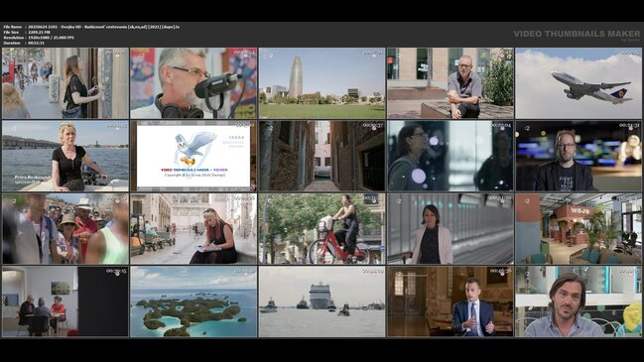Click the File Name text line

(x=91, y=27)
